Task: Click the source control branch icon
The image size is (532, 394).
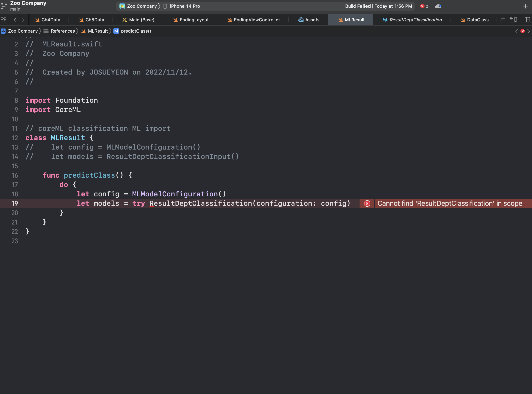Action: pyautogui.click(x=4, y=6)
